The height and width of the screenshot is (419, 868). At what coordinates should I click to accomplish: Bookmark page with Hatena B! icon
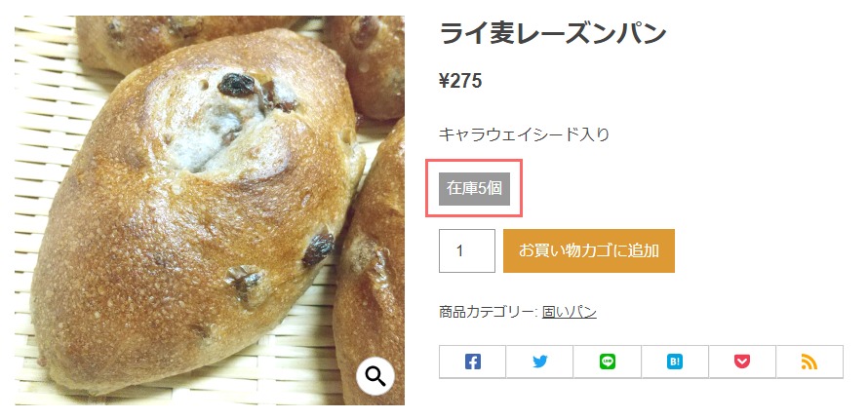pos(675,362)
